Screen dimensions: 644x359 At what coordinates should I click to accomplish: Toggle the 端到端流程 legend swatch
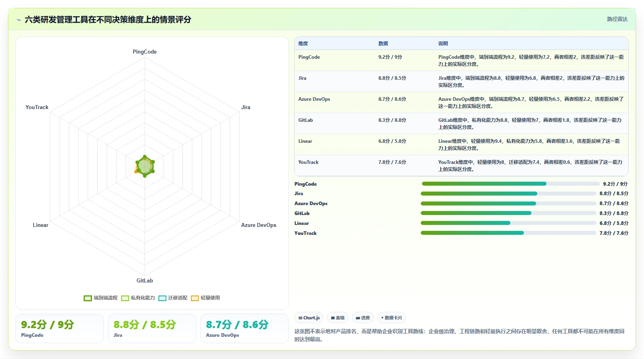88,298
